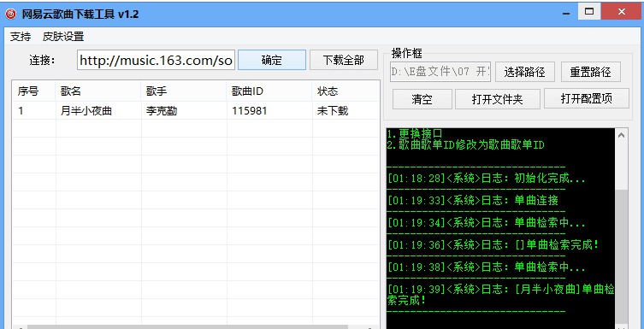Sort by the 歌名 column header
Image resolution: width=644 pixels, height=329 pixels.
[x=98, y=91]
